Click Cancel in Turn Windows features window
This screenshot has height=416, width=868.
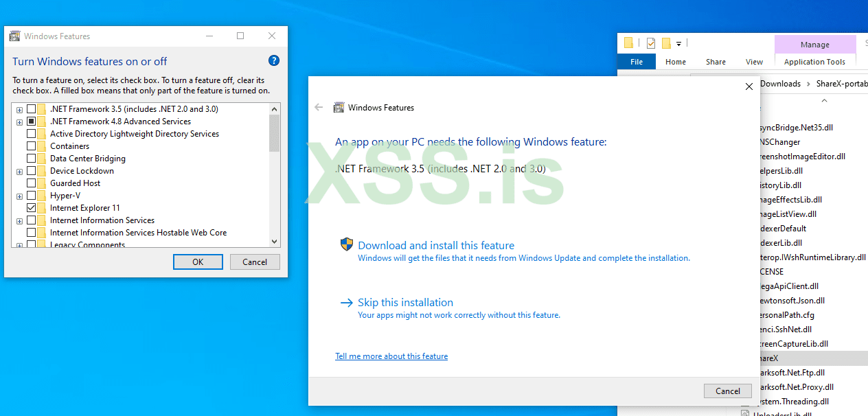click(x=255, y=262)
